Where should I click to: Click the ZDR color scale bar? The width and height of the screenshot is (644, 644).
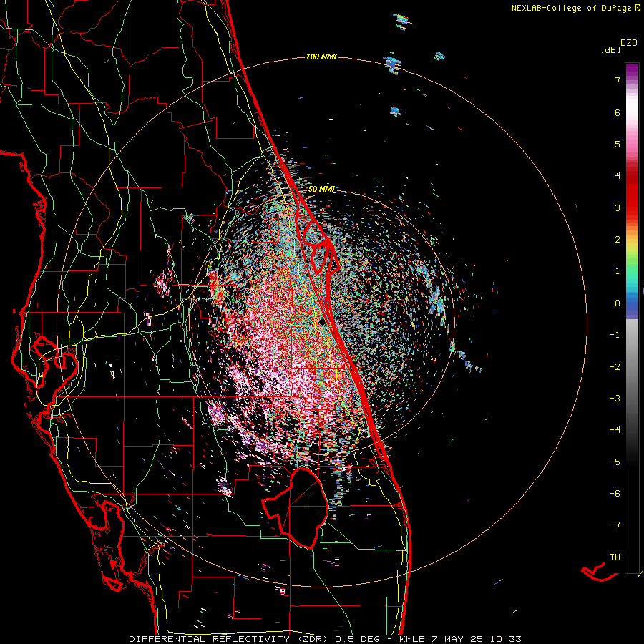coord(632,318)
